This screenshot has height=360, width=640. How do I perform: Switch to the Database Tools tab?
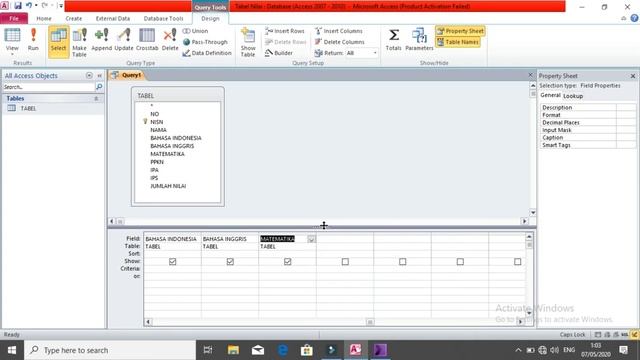click(x=163, y=18)
